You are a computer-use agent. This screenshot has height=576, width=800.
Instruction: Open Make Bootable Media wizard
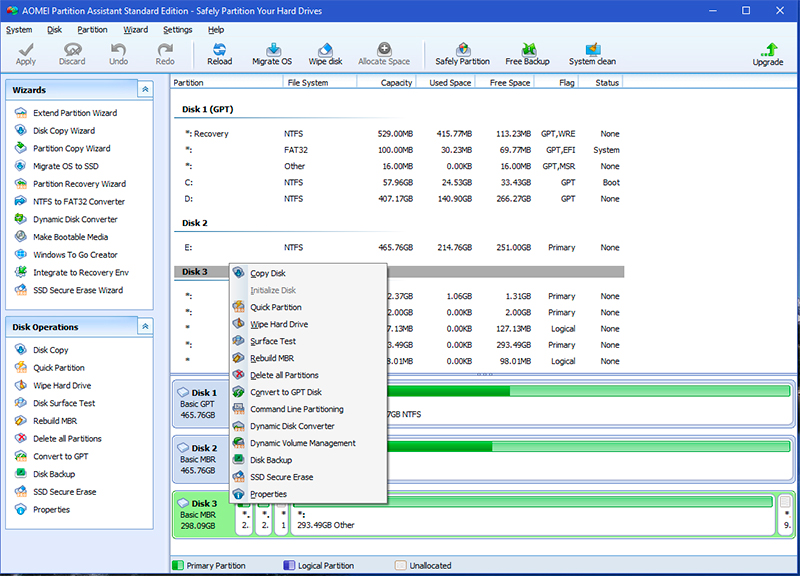(70, 237)
